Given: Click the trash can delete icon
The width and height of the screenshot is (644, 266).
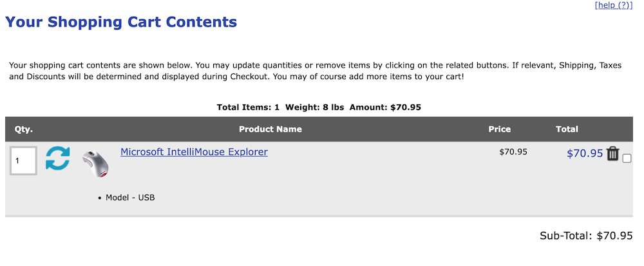Looking at the screenshot, I should [x=612, y=153].
